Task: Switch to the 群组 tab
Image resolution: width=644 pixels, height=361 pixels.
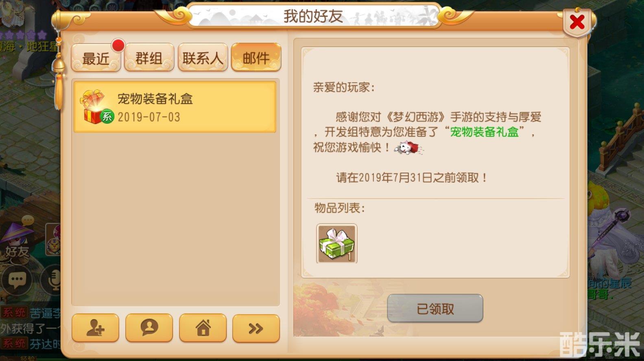Action: [x=149, y=57]
